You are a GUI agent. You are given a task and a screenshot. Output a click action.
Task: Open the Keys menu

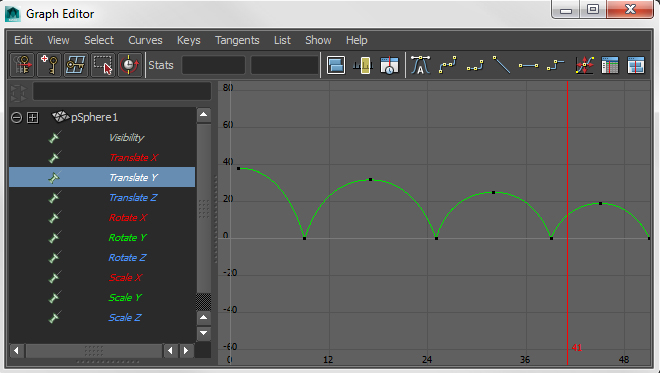(x=189, y=40)
